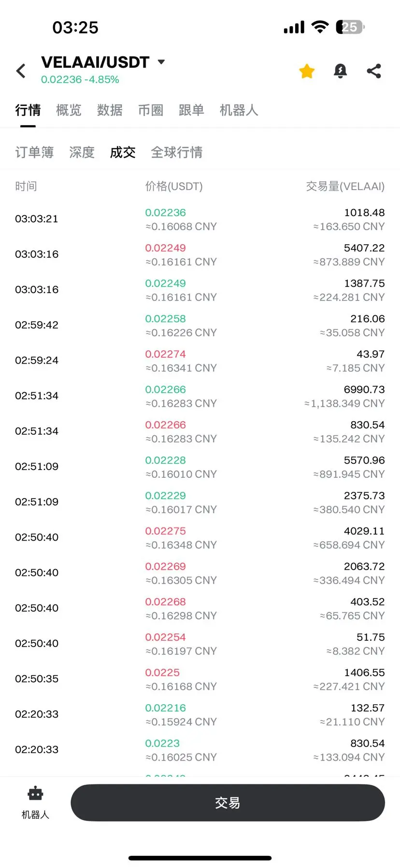400x868 pixels.
Task: Open the 币圈 tab
Action: [151, 110]
